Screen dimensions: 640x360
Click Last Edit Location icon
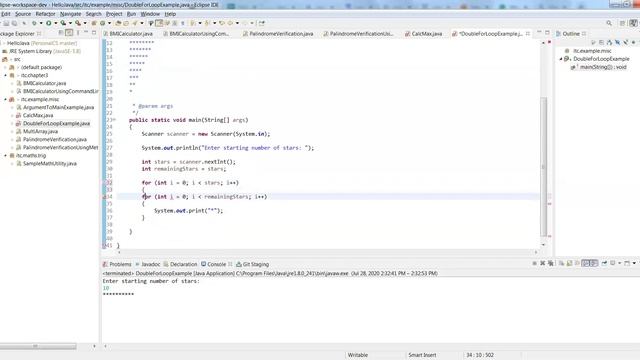tap(222, 23)
